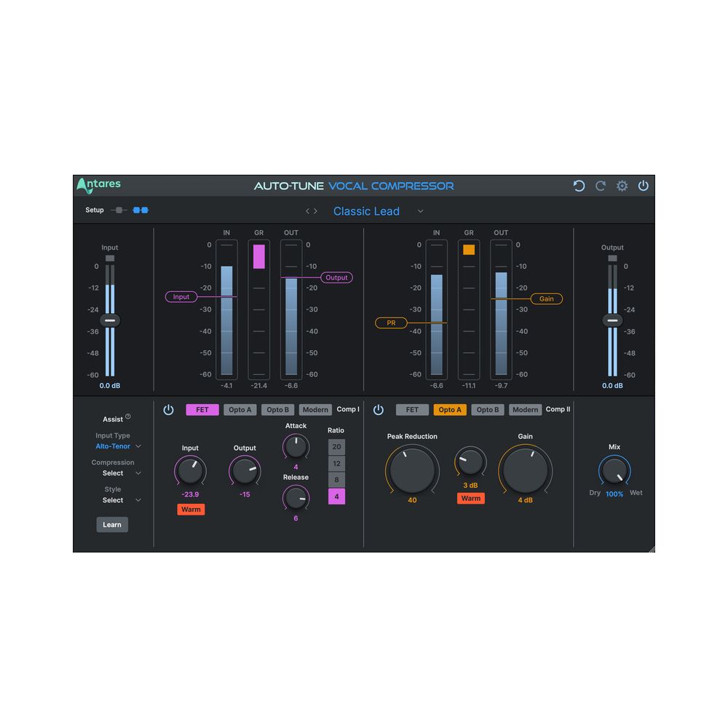Switch Comp II to Modern mode
Screen dimensions: 728x728
pyautogui.click(x=525, y=410)
